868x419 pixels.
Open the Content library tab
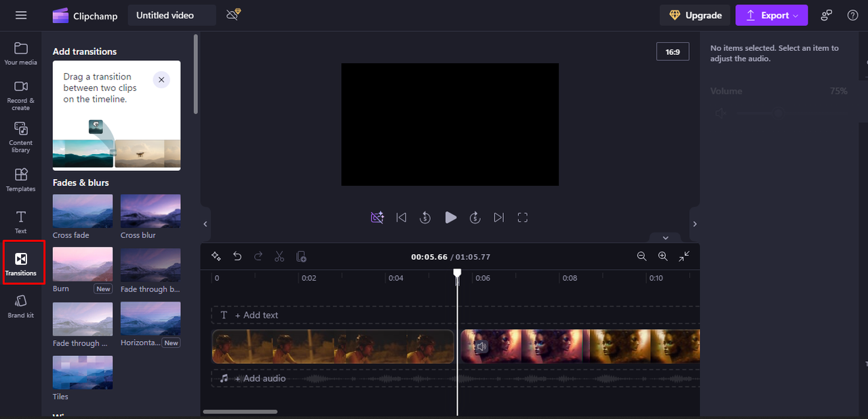click(x=21, y=137)
